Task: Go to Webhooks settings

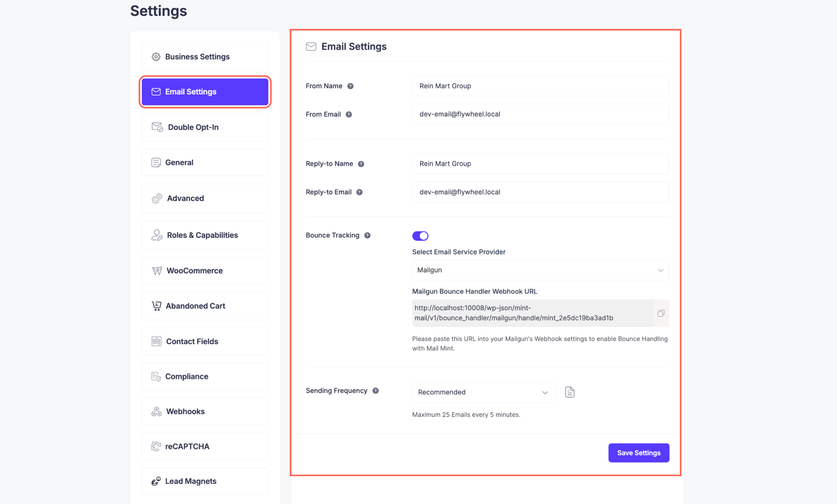Action: point(205,412)
